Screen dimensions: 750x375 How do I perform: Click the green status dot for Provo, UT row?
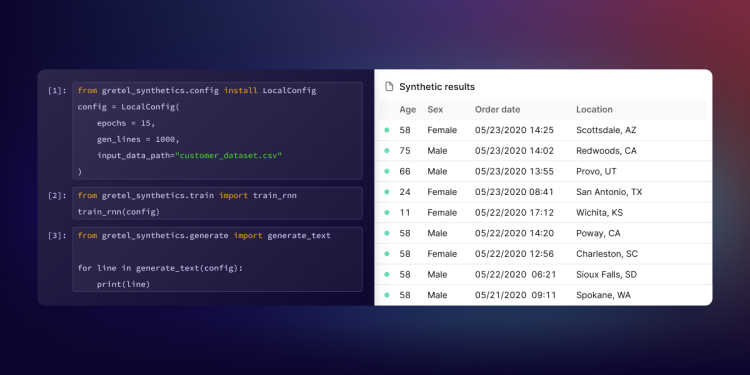click(x=387, y=171)
